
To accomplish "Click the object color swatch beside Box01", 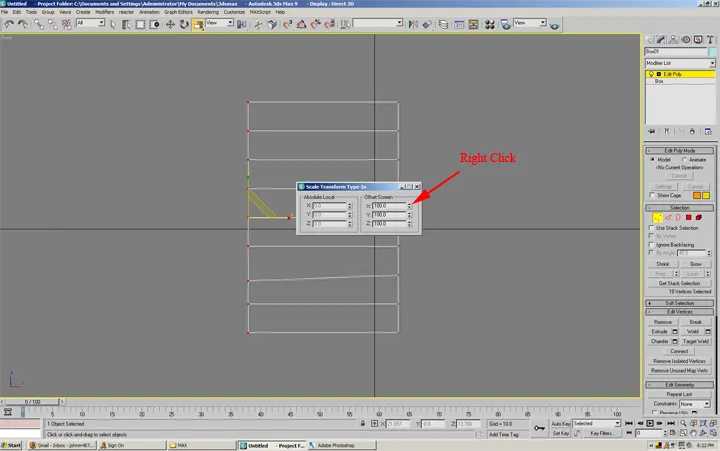I will tap(712, 51).
